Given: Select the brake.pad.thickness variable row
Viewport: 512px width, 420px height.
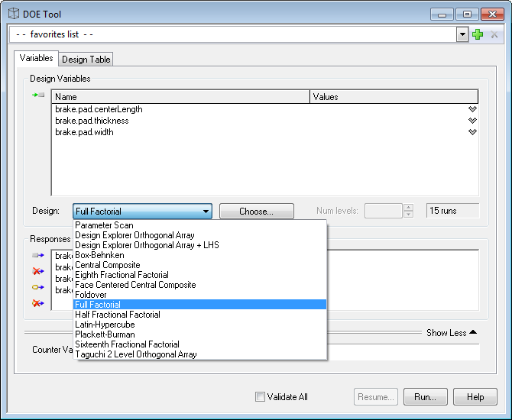Looking at the screenshot, I should (x=92, y=121).
